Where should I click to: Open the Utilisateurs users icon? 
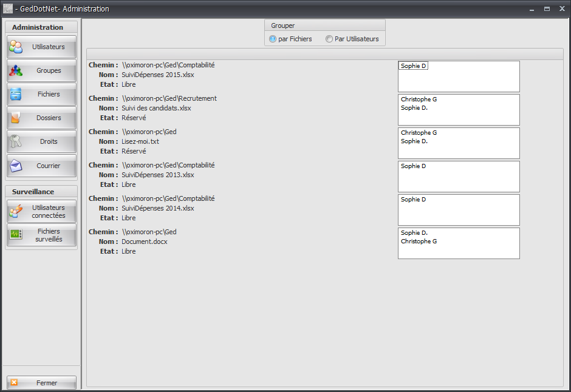pos(16,47)
